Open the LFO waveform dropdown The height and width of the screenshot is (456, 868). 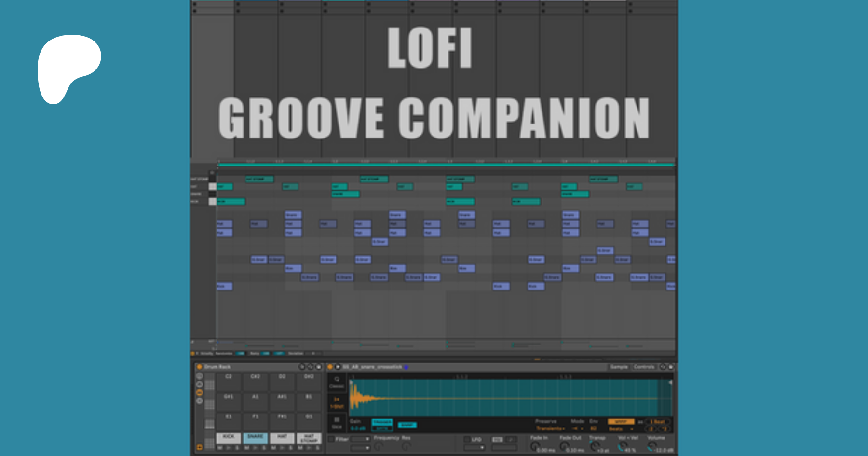tap(474, 448)
